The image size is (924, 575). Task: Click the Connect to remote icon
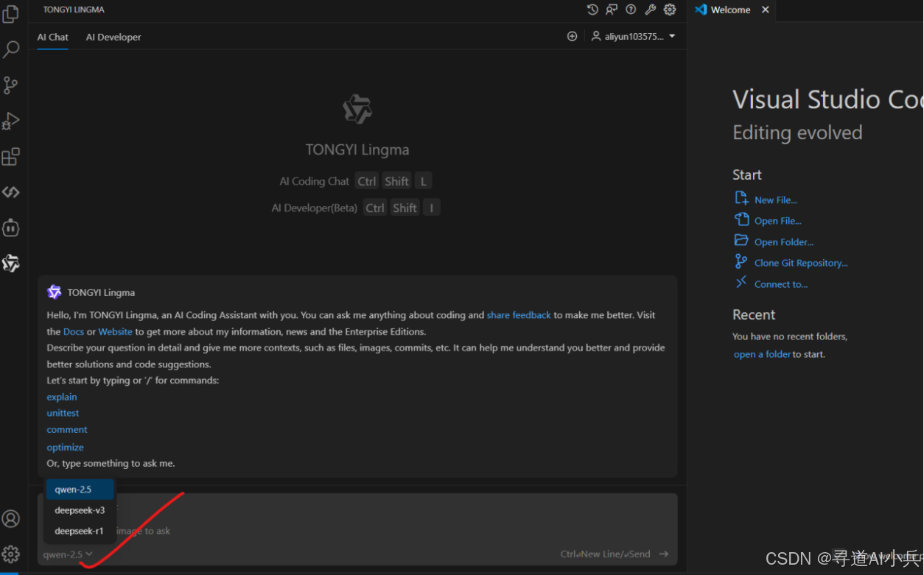[x=741, y=283]
